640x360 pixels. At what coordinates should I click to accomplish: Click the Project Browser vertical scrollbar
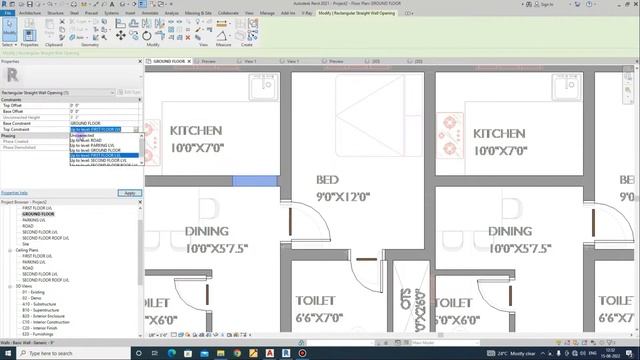point(140,253)
